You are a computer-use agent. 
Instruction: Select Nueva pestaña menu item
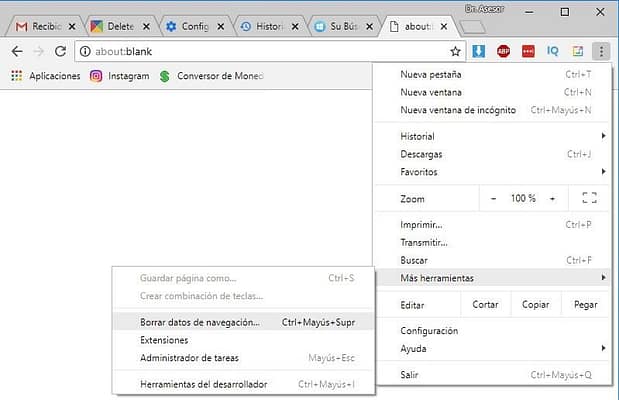click(x=493, y=74)
